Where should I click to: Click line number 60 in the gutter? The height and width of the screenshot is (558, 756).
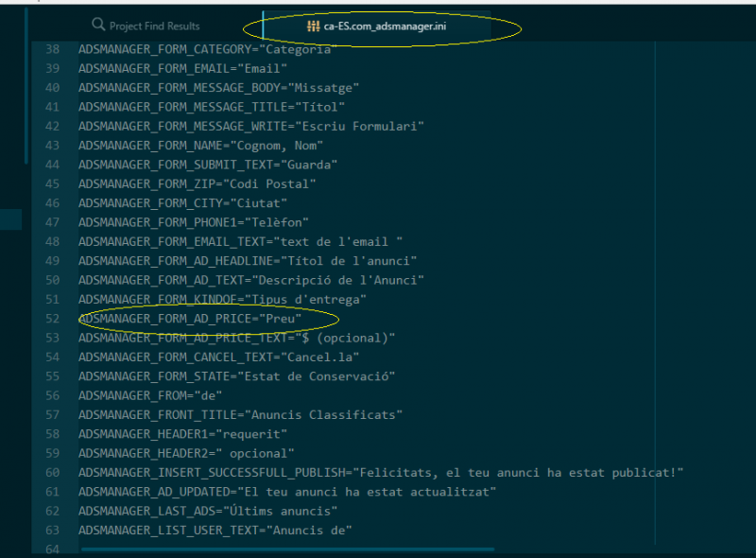click(53, 472)
